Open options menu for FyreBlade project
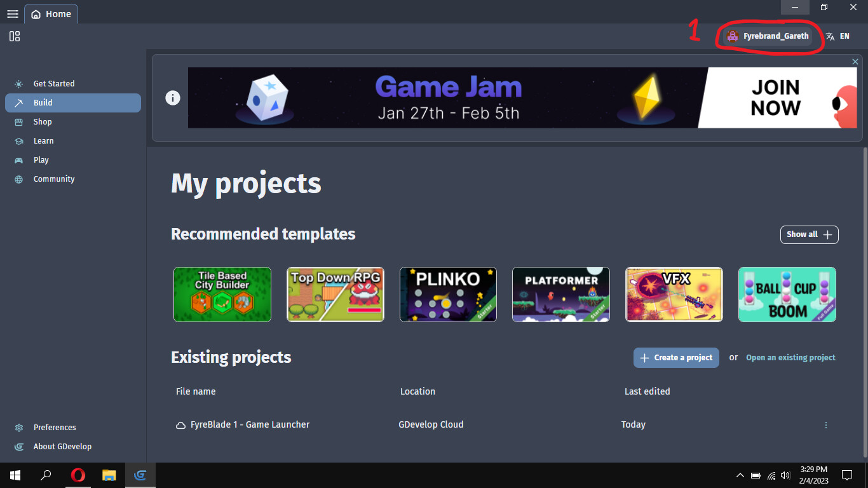 pos(826,425)
